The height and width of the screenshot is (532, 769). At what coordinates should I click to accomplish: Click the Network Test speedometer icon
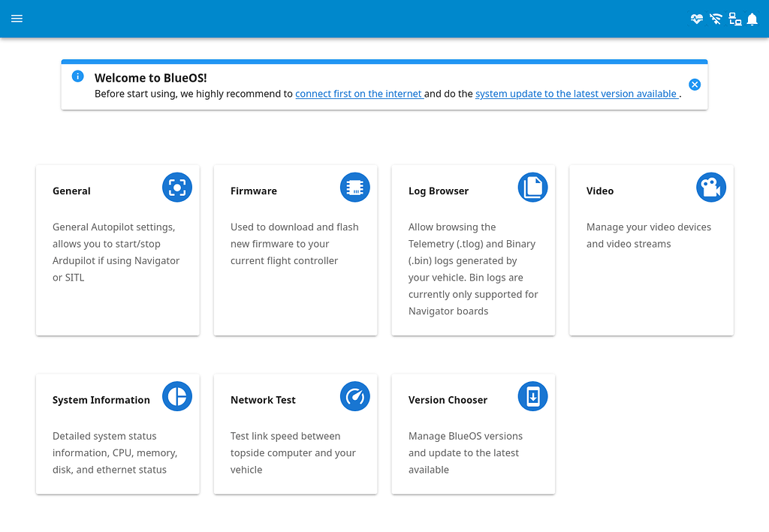point(355,396)
